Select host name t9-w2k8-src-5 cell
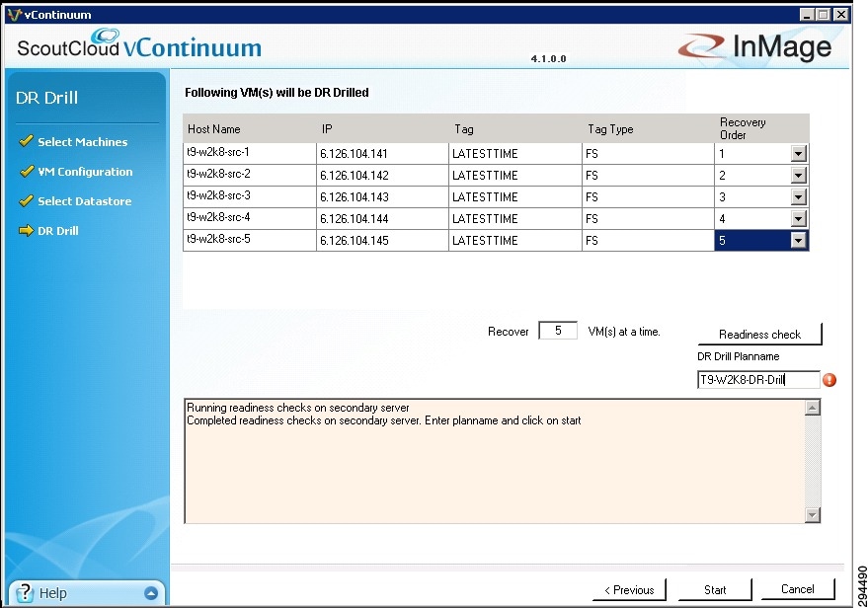The height and width of the screenshot is (608, 868). (250, 240)
